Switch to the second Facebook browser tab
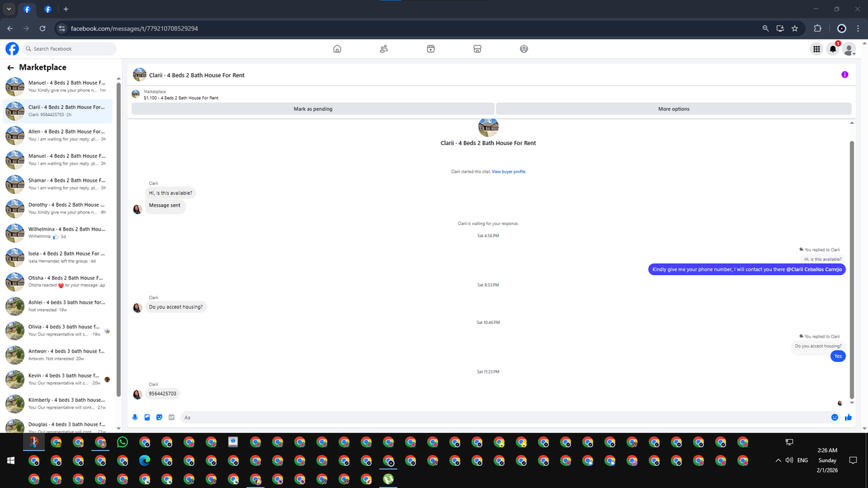 [x=47, y=9]
